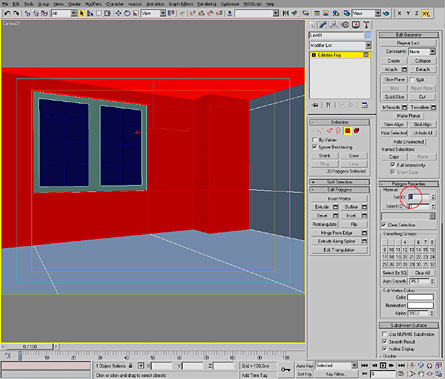Image resolution: width=445 pixels, height=379 pixels.
Task: Click the vertex Illumination swatch
Action: pyautogui.click(x=420, y=305)
